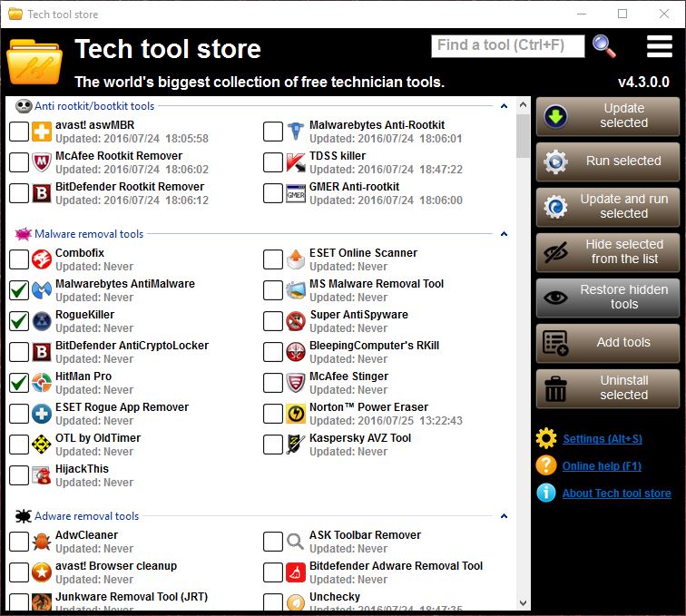
Task: Click the Find a tool search field
Action: (x=507, y=46)
